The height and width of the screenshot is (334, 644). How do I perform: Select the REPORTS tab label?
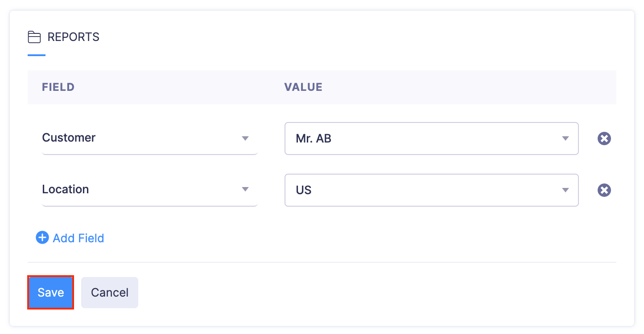click(74, 37)
